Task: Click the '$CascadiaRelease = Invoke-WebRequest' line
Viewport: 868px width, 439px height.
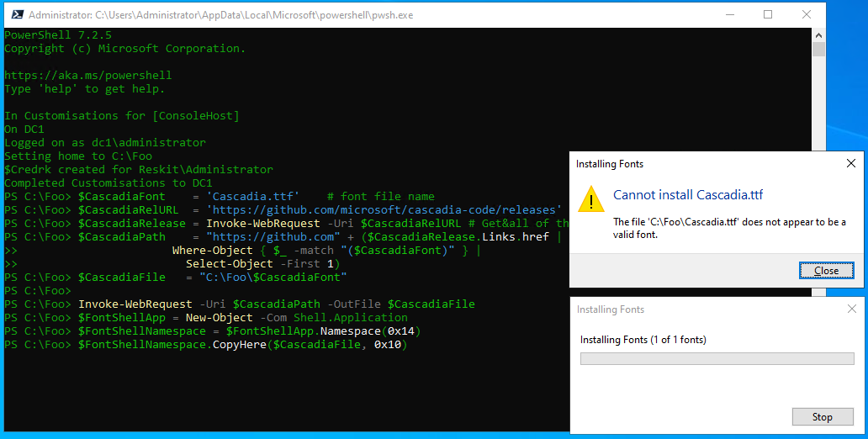Action: click(286, 224)
